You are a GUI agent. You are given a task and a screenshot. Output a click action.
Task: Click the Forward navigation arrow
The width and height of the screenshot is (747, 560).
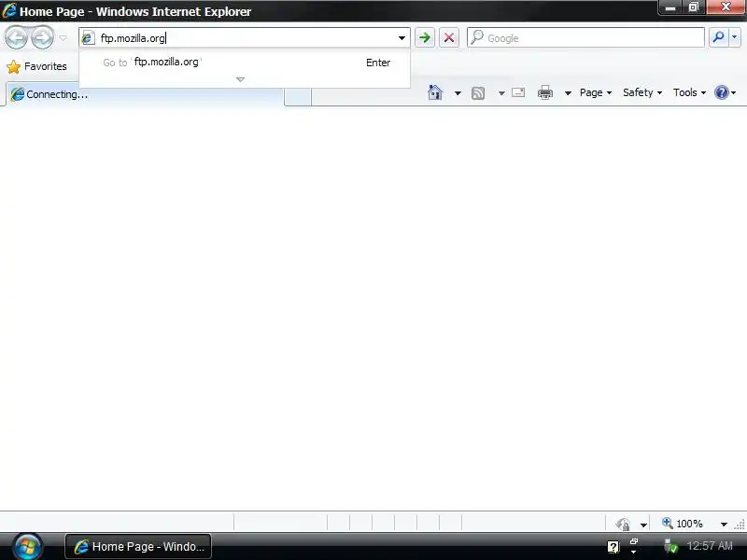pyautogui.click(x=42, y=37)
